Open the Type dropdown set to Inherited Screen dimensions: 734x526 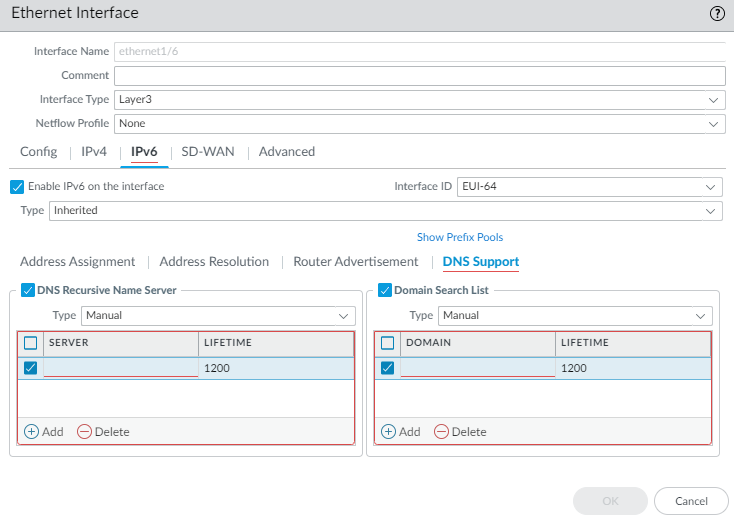click(385, 211)
